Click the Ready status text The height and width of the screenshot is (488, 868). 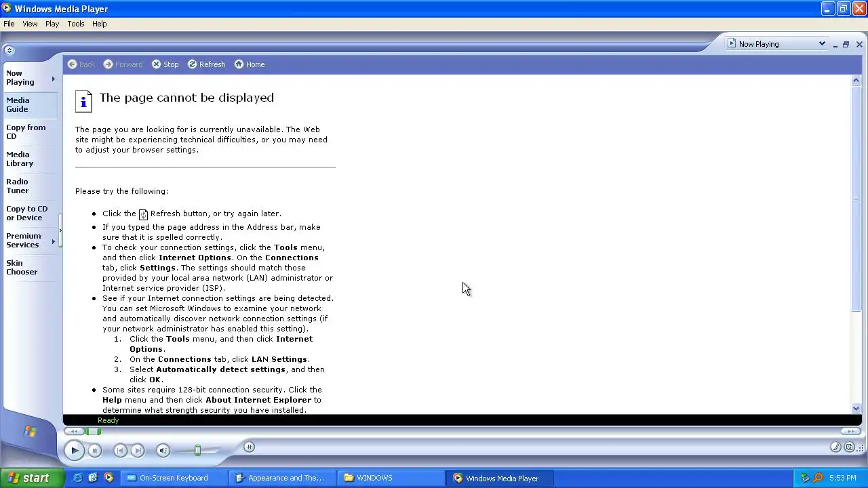pyautogui.click(x=108, y=420)
